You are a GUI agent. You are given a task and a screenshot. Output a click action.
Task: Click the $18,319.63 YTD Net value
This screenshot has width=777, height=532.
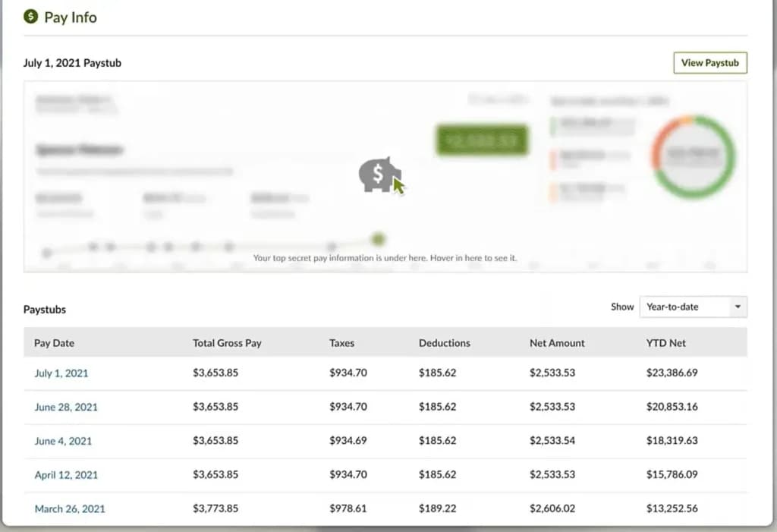(672, 441)
